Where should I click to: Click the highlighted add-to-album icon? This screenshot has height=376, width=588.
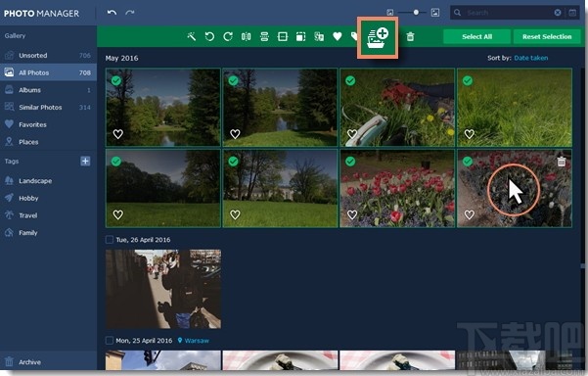coord(378,37)
